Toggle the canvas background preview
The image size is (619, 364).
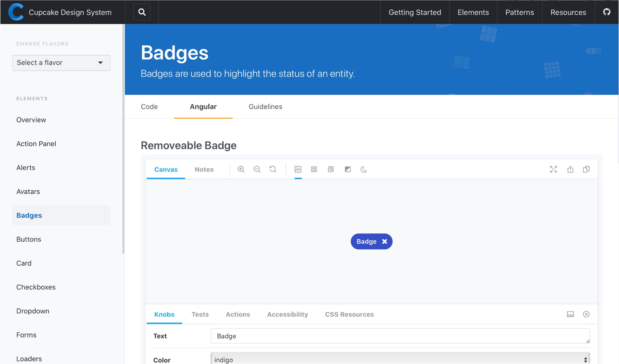(298, 169)
